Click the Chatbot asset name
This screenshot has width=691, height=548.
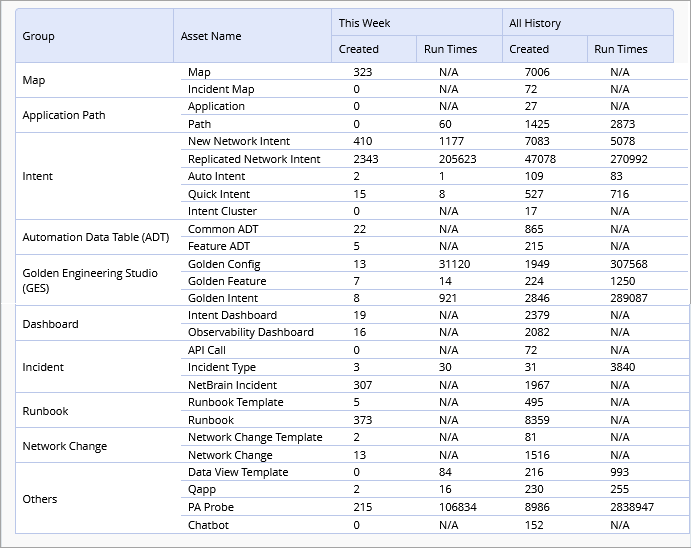pyautogui.click(x=208, y=525)
